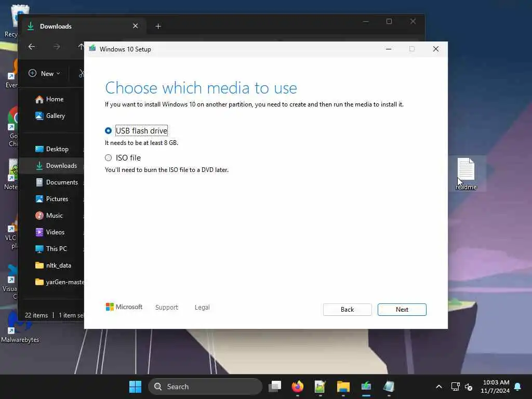Select the Malwarebytes desktop shortcut
The image size is (532, 399).
(20, 328)
